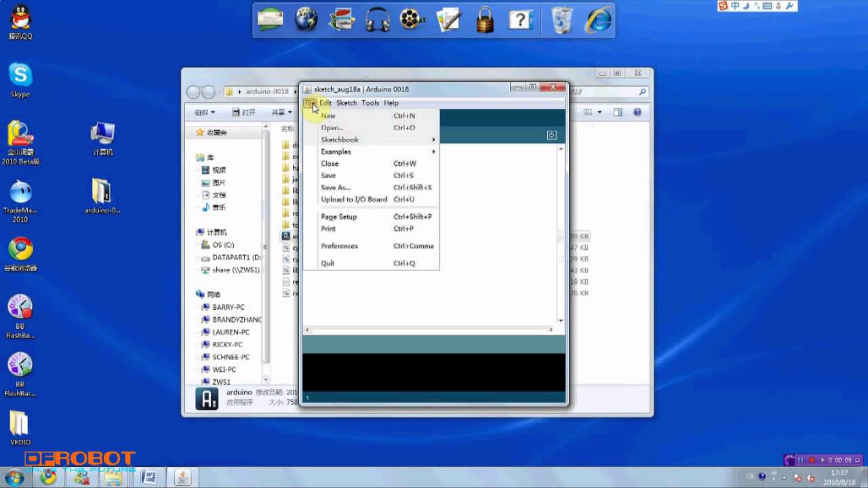Click the Windows Start button
Screen dimensions: 868x488
pyautogui.click(x=14, y=477)
